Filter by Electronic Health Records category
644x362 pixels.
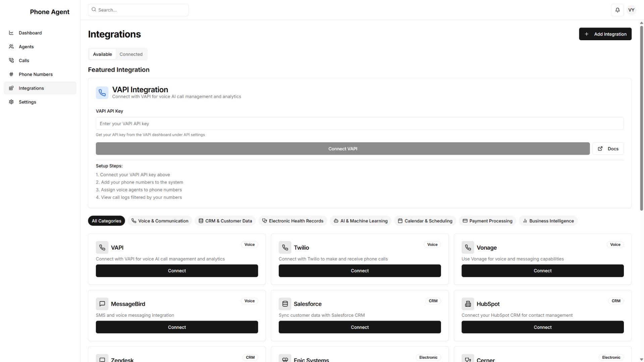(x=292, y=221)
